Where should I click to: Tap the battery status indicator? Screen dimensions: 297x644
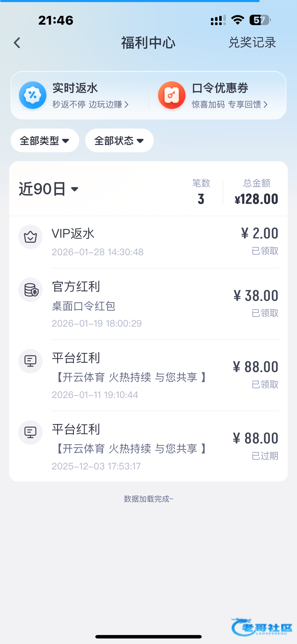[260, 20]
